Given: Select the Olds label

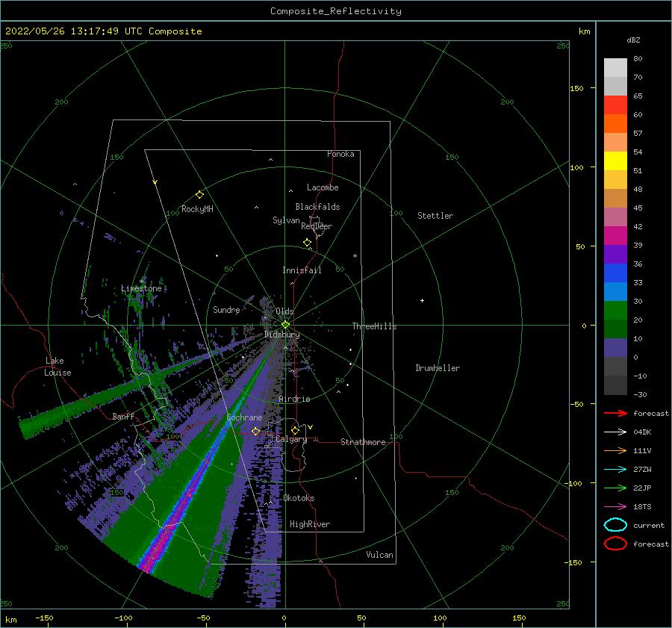Looking at the screenshot, I should click(x=284, y=311).
